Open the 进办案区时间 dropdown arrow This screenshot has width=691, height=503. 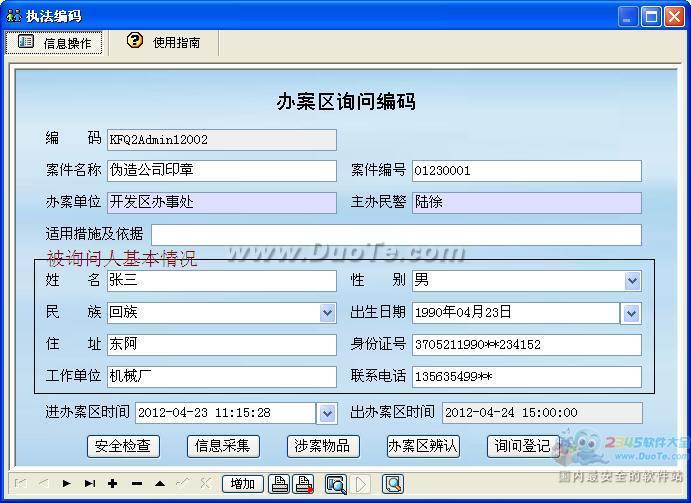click(x=327, y=414)
